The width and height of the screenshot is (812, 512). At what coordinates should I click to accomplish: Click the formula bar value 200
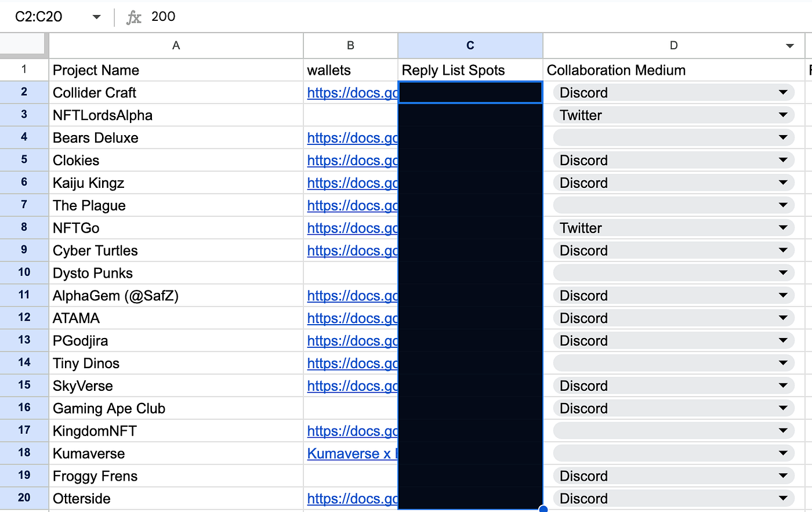pyautogui.click(x=163, y=16)
